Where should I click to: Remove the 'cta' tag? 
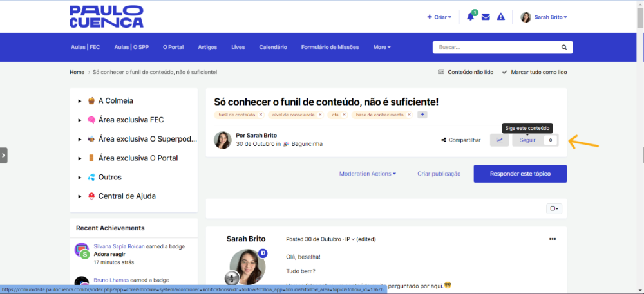(x=344, y=115)
